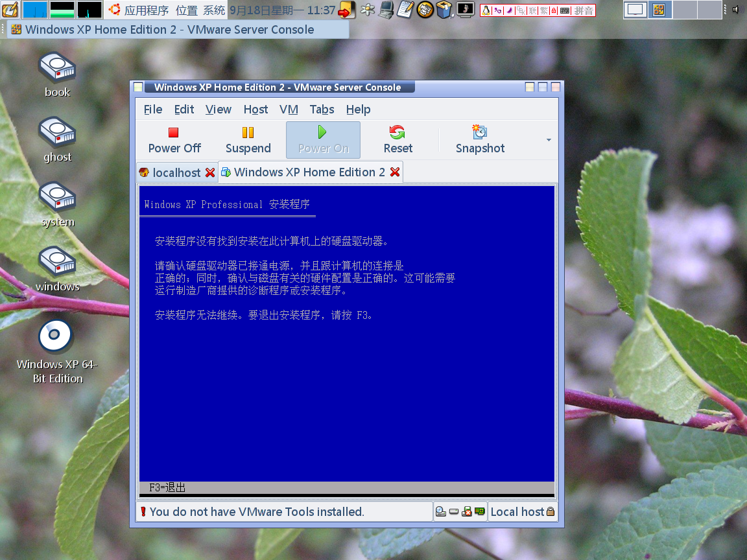This screenshot has height=560, width=747.
Task: Open the terminal monitor launcher
Action: tap(465, 10)
